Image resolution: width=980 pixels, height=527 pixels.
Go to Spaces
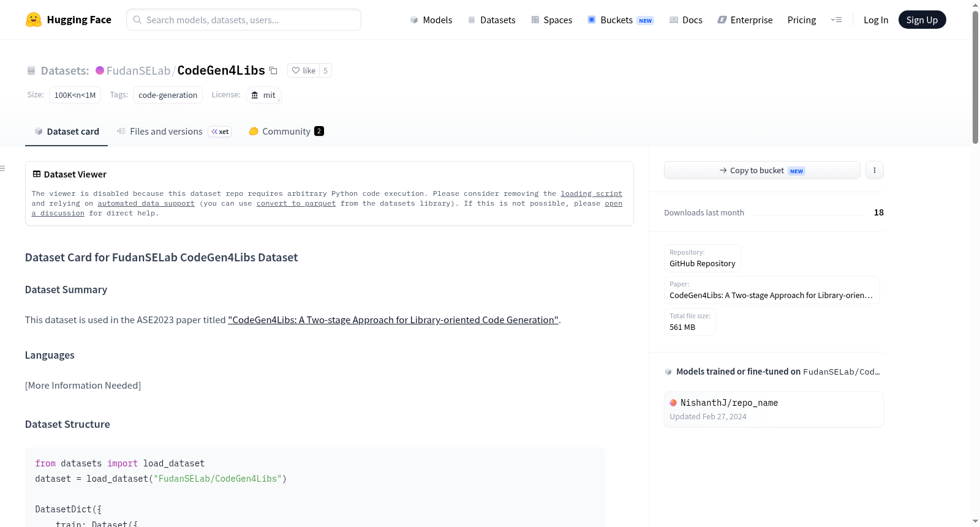click(x=551, y=20)
